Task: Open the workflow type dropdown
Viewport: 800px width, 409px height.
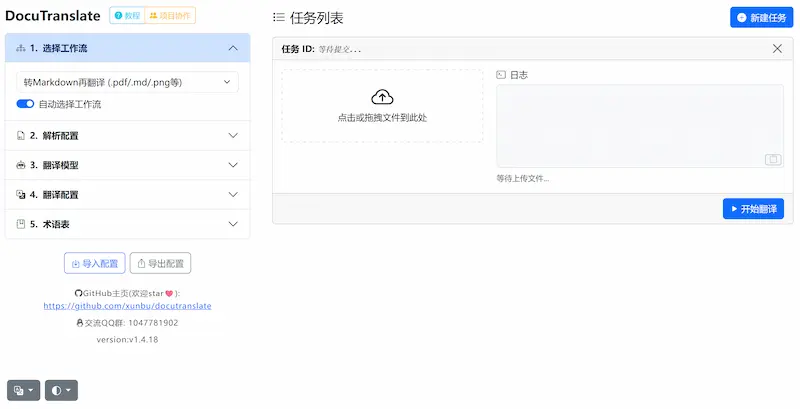Action: coord(127,82)
